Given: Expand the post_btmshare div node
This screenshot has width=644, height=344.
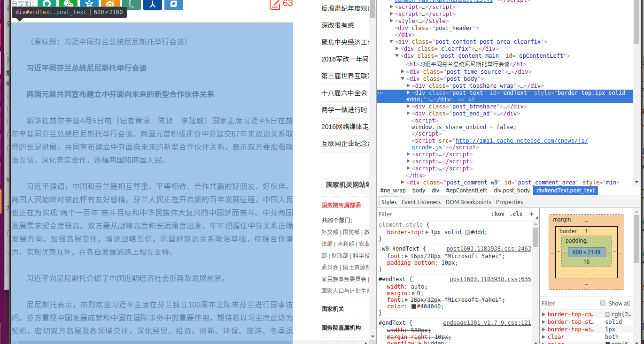Looking at the screenshot, I should pyautogui.click(x=408, y=106).
